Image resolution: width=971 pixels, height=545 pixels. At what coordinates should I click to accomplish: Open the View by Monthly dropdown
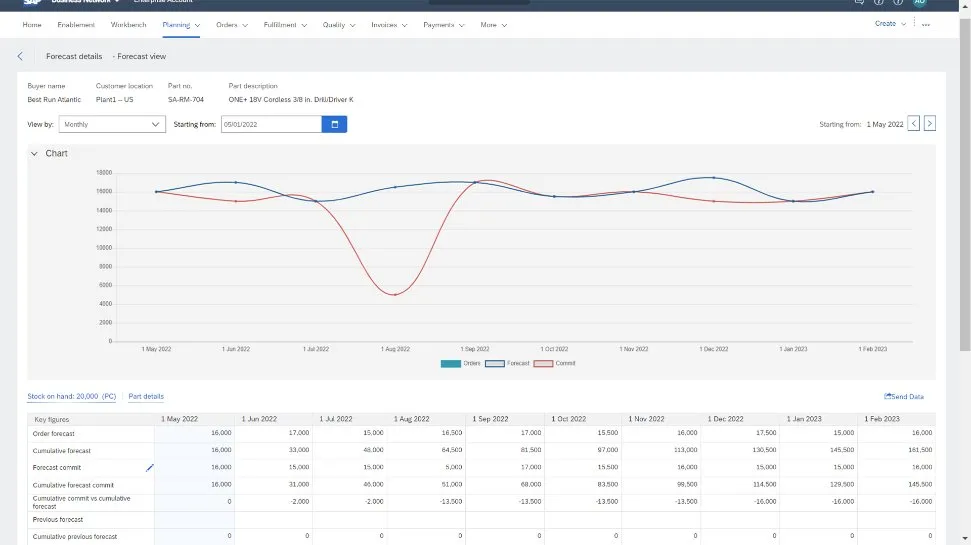point(111,124)
